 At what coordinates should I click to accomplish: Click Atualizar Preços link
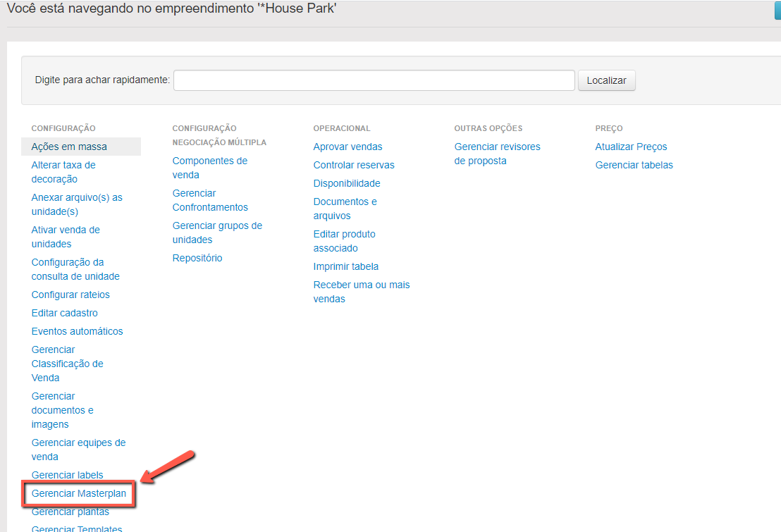click(631, 147)
